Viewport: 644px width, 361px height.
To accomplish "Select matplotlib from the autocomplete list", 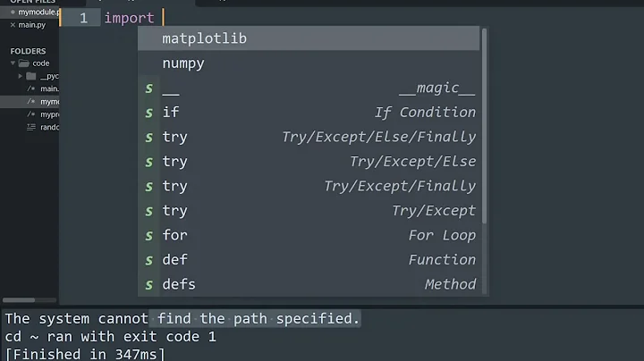I will pyautogui.click(x=204, y=39).
